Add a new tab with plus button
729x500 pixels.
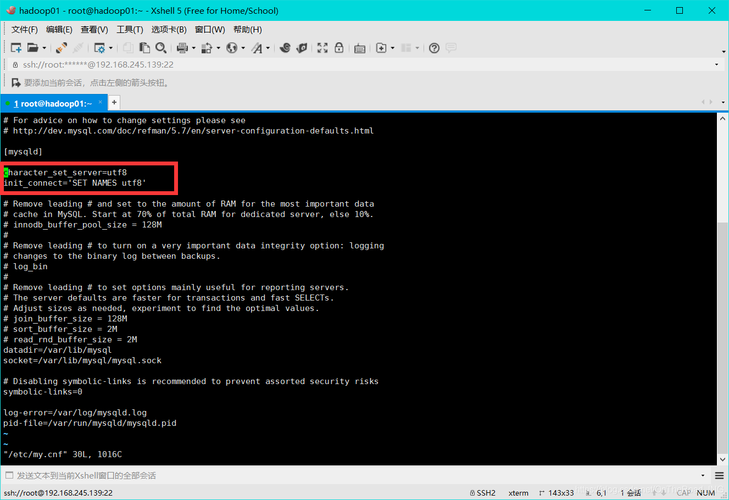[114, 102]
